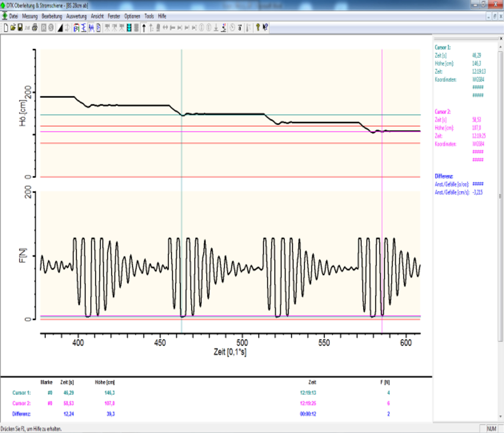
Task: Click the yellow help question-mark icon
Action: coord(258,27)
